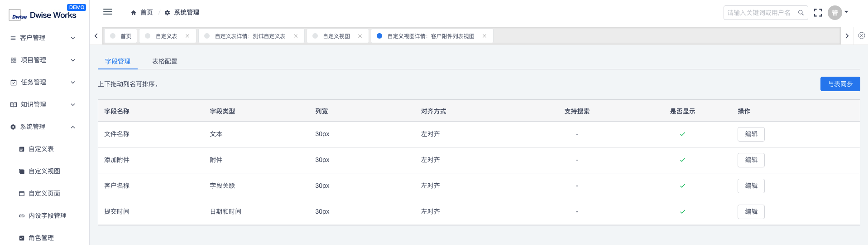Click the 列宽 column header
Viewport: 868px width, 245px height.
[x=321, y=111]
